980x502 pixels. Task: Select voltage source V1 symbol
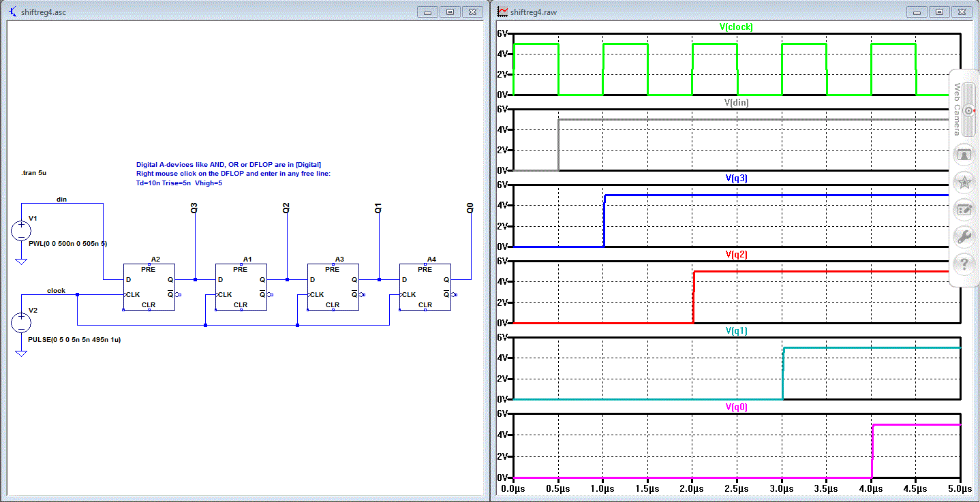click(21, 232)
